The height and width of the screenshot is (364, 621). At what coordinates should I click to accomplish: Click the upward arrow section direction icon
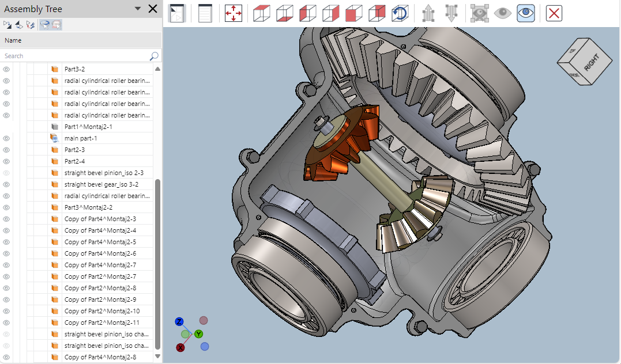coord(428,13)
